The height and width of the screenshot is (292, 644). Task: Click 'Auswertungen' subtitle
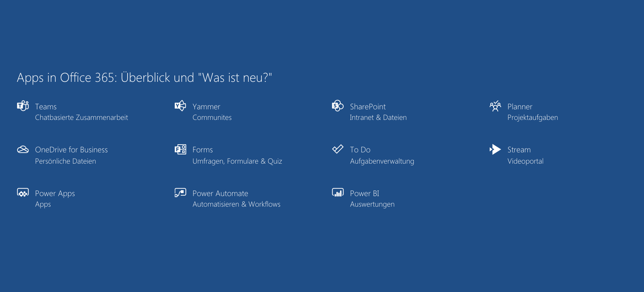coord(372,205)
